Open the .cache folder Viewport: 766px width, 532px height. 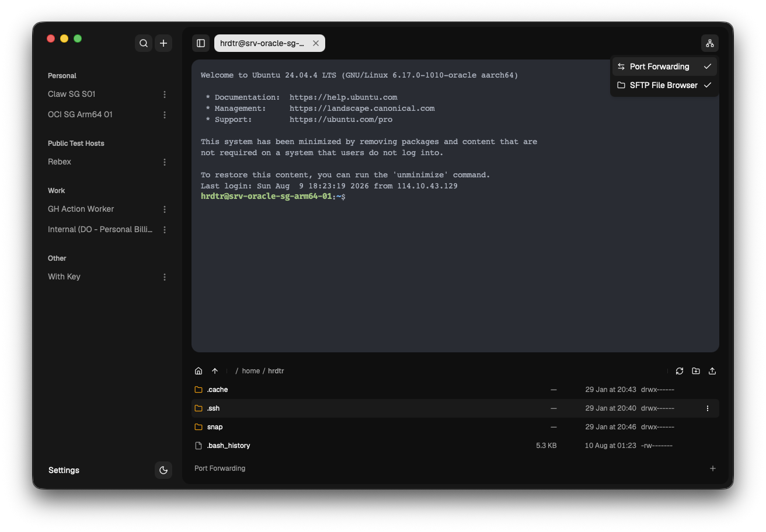tap(455, 390)
